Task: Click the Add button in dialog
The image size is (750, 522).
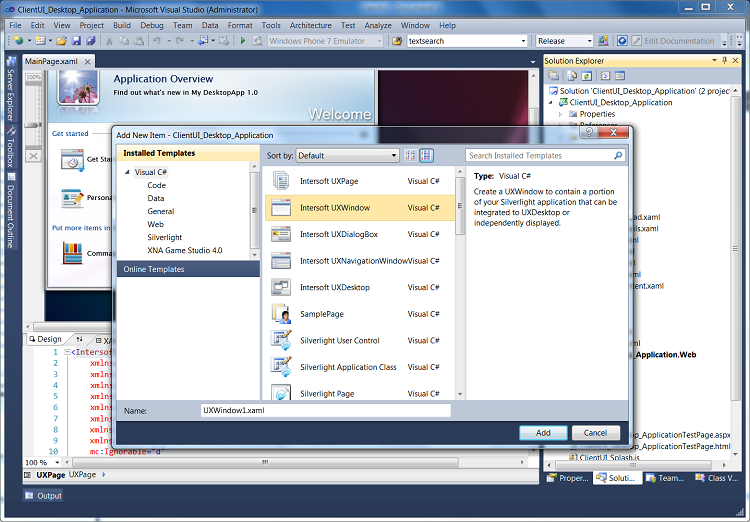Action: pyautogui.click(x=543, y=433)
